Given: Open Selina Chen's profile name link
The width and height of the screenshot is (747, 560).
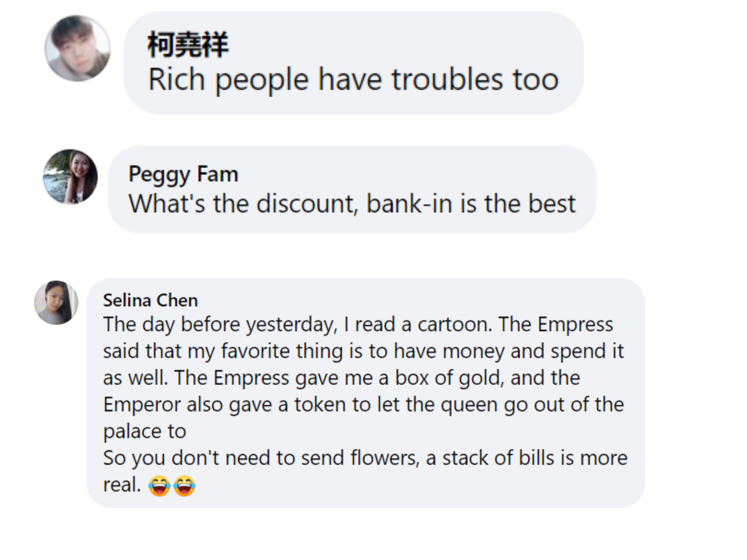Looking at the screenshot, I should click(150, 300).
